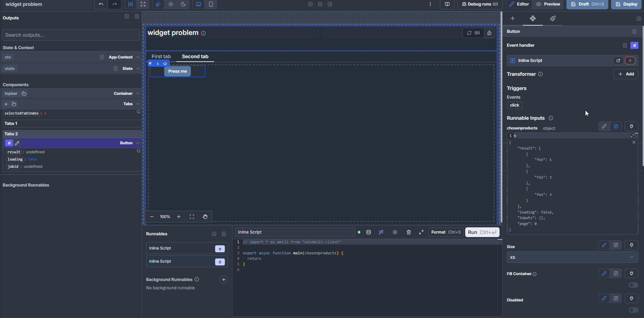644x318 pixels.
Task: Close the chosenproducts JSON preview popup
Action: (x=634, y=142)
